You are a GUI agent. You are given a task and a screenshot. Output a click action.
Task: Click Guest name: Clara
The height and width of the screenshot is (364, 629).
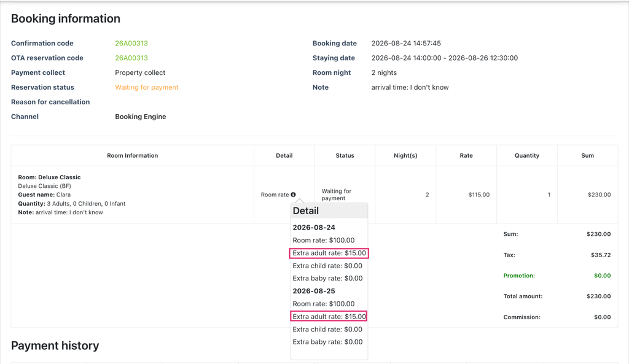point(44,195)
